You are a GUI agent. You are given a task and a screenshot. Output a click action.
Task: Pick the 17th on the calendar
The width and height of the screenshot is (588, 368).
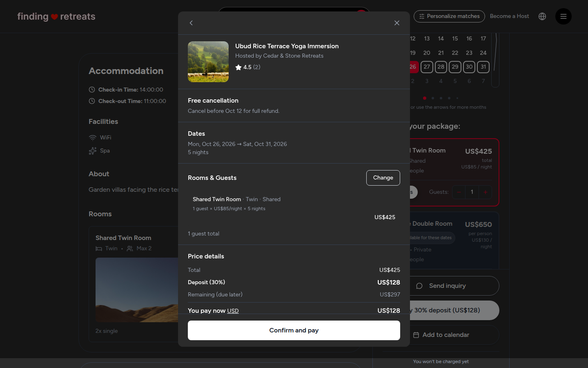(x=483, y=38)
